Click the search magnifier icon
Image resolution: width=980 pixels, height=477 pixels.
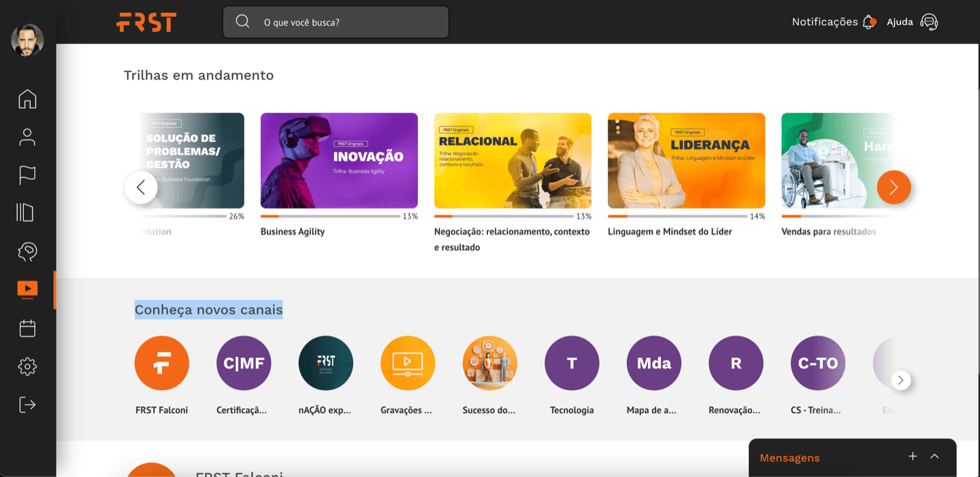pyautogui.click(x=243, y=22)
